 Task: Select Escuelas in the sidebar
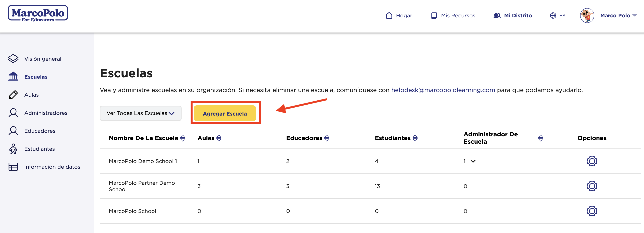tap(36, 77)
